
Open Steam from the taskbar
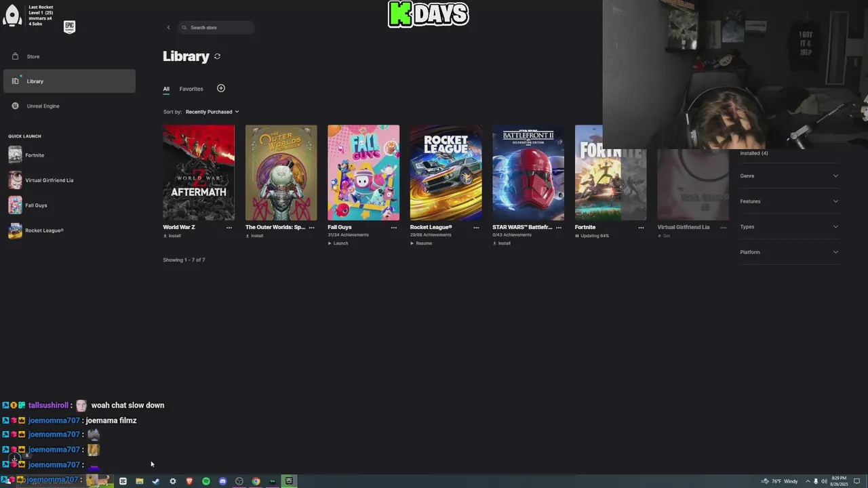156,481
